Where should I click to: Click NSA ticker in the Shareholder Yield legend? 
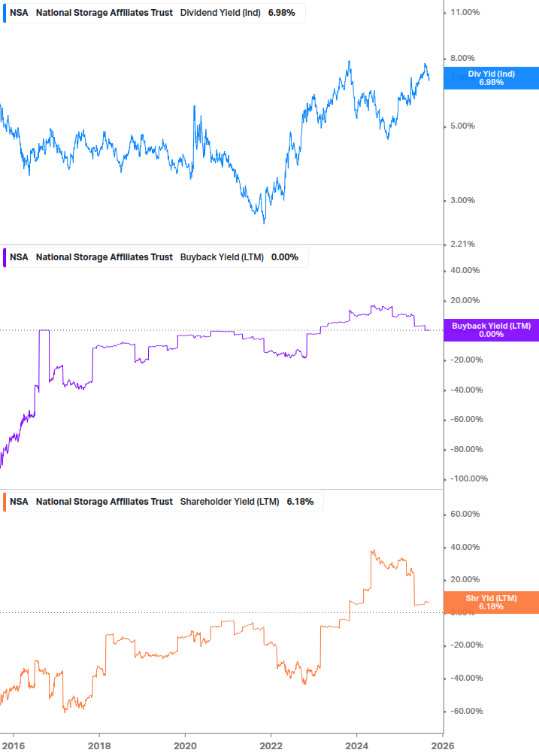pyautogui.click(x=19, y=502)
